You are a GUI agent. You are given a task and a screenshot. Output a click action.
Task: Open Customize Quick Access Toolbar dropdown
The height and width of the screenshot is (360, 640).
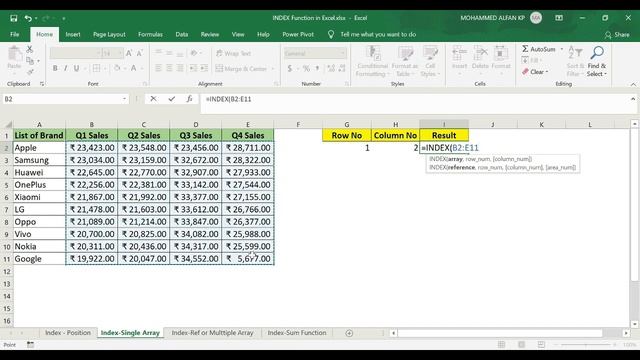pyautogui.click(x=64, y=18)
